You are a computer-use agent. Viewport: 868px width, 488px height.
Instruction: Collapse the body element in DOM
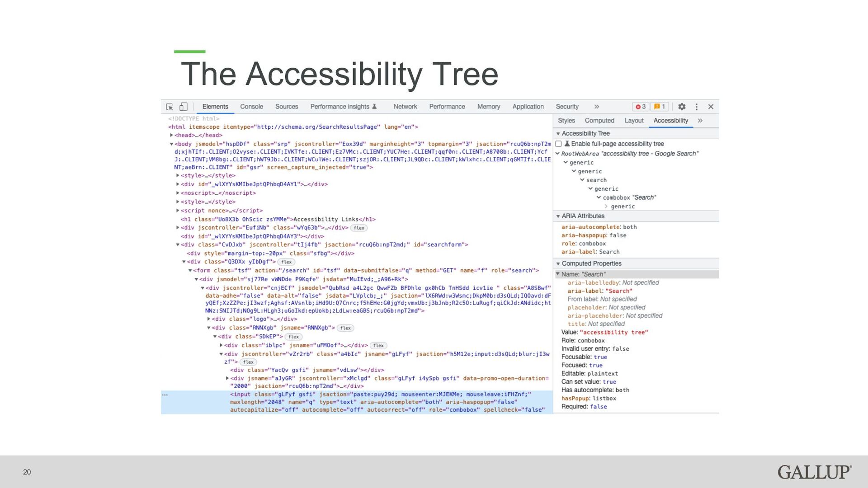171,144
